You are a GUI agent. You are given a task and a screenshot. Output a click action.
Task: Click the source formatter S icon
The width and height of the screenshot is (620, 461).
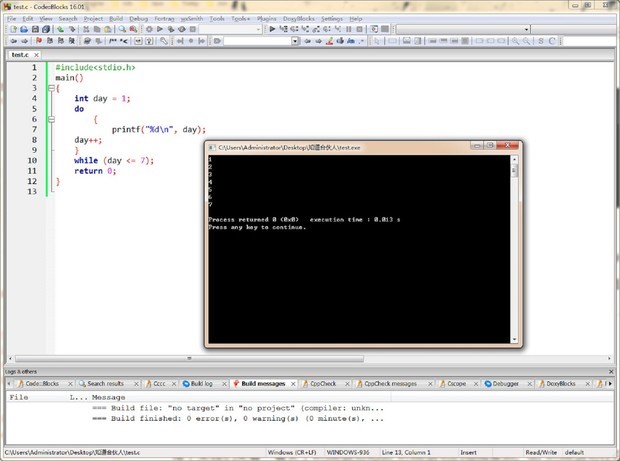pos(541,41)
